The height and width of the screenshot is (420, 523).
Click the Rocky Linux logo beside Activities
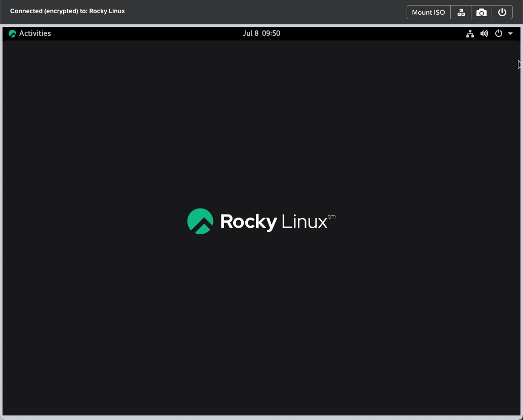12,34
